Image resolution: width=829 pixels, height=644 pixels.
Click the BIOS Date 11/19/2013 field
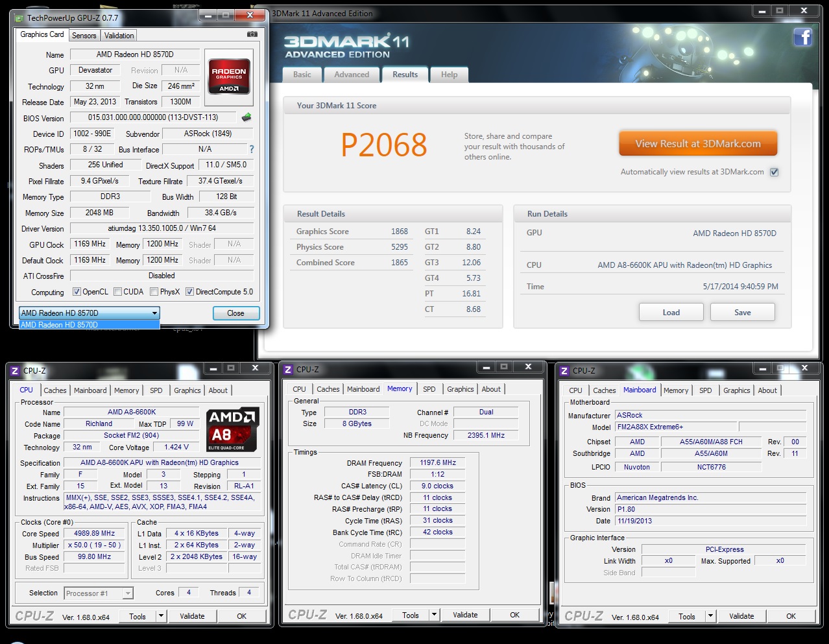tap(710, 521)
